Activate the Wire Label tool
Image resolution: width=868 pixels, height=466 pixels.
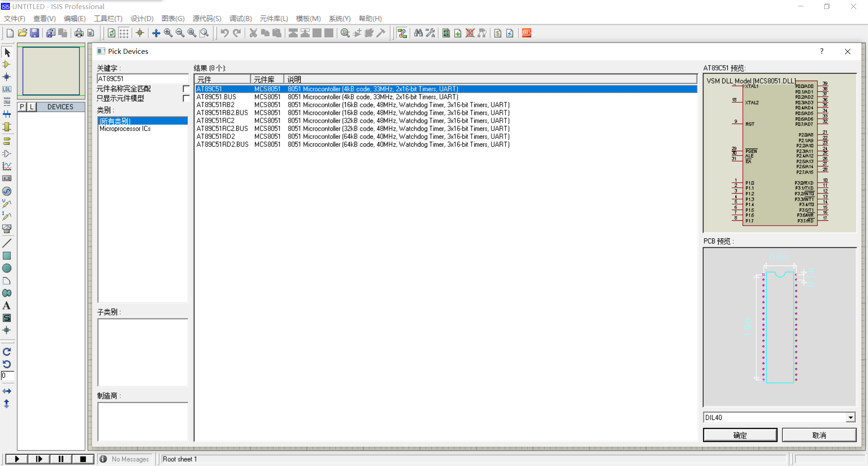pyautogui.click(x=7, y=89)
